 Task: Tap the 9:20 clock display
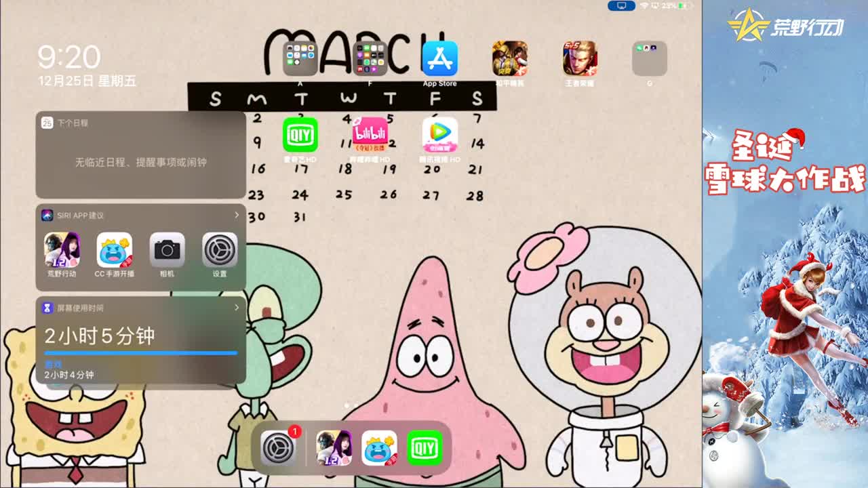[x=69, y=58]
